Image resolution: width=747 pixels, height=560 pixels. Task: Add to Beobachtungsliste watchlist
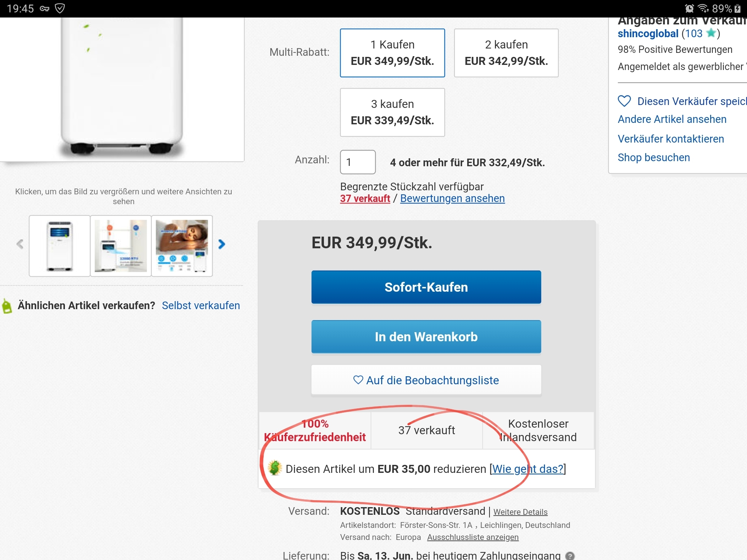(x=426, y=380)
